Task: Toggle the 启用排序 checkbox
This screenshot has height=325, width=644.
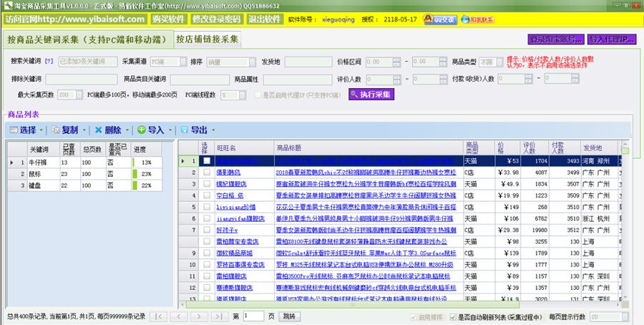Action: click(x=413, y=317)
